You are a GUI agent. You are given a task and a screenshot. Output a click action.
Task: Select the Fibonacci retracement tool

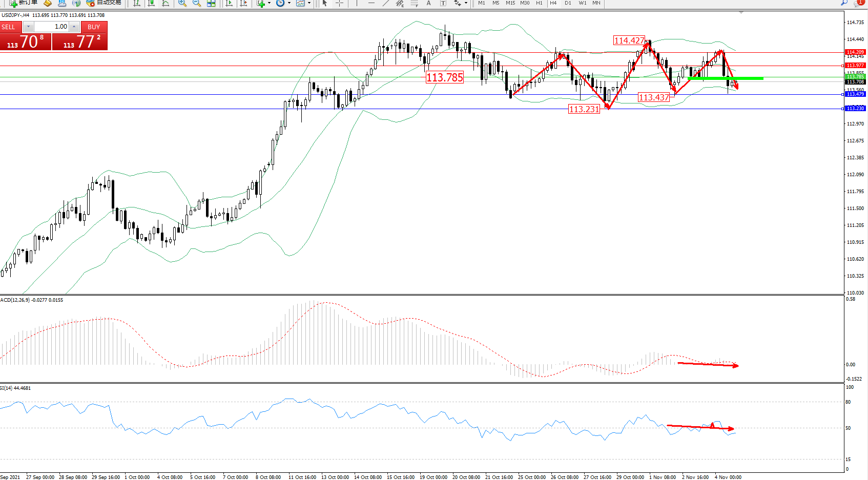tap(414, 3)
